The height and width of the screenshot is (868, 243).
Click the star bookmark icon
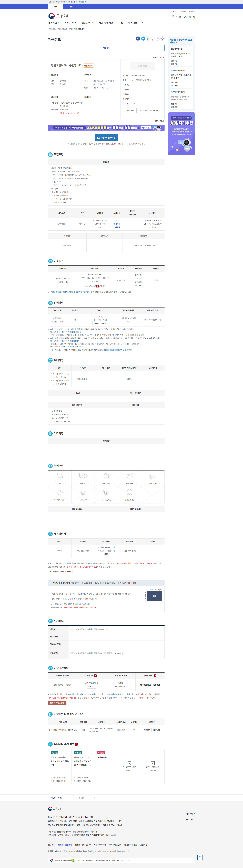click(148, 38)
